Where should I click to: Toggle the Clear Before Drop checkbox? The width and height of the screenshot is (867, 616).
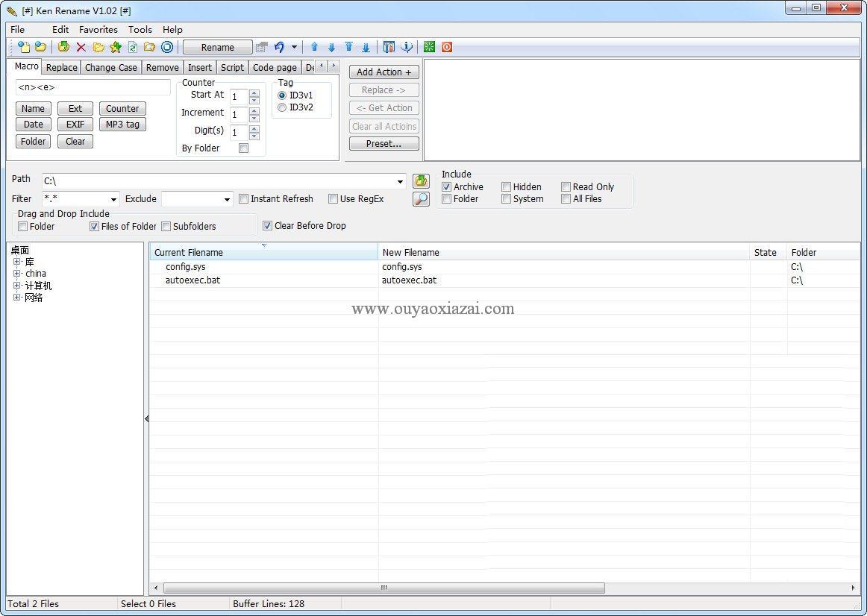[x=268, y=225]
